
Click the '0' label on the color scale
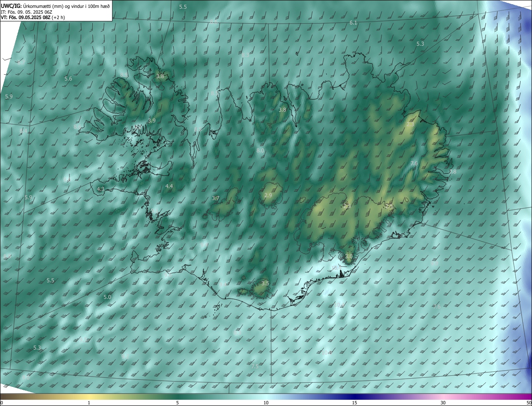point(2,403)
